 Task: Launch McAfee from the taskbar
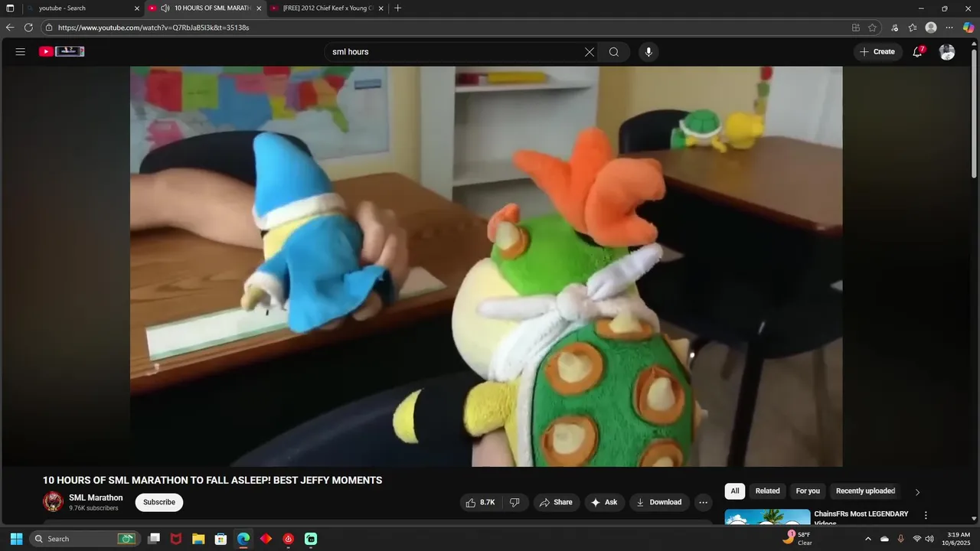[x=176, y=539]
